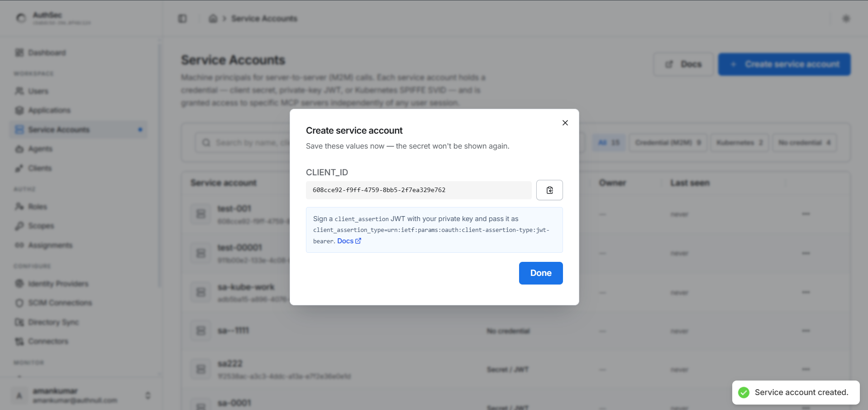Dismiss the Service account created toast

(796, 392)
